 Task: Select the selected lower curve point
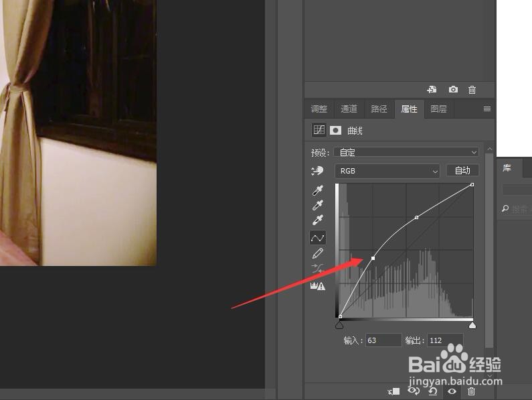373,258
